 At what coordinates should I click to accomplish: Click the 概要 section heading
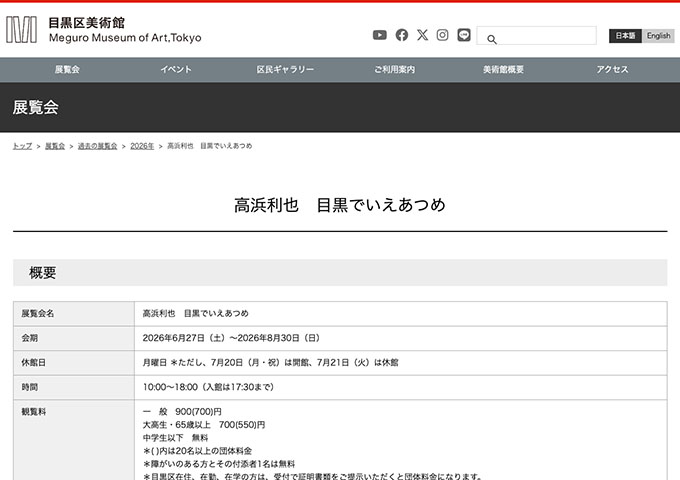pos(42,273)
